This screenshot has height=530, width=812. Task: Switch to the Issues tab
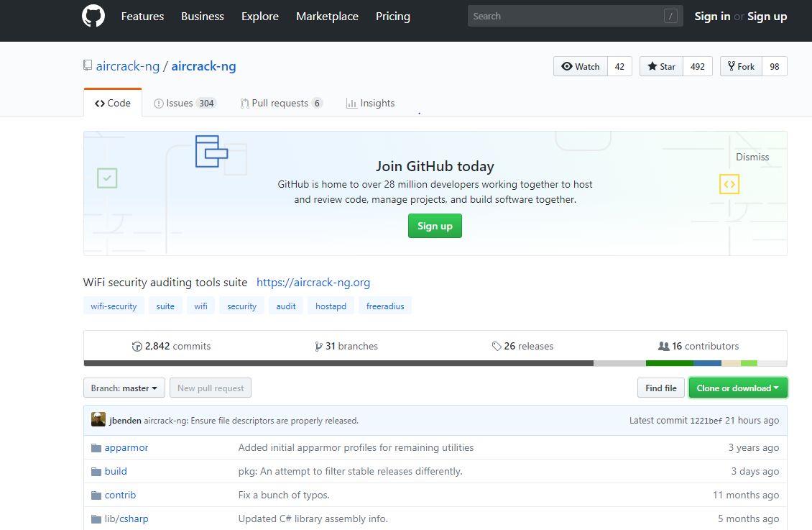point(185,104)
